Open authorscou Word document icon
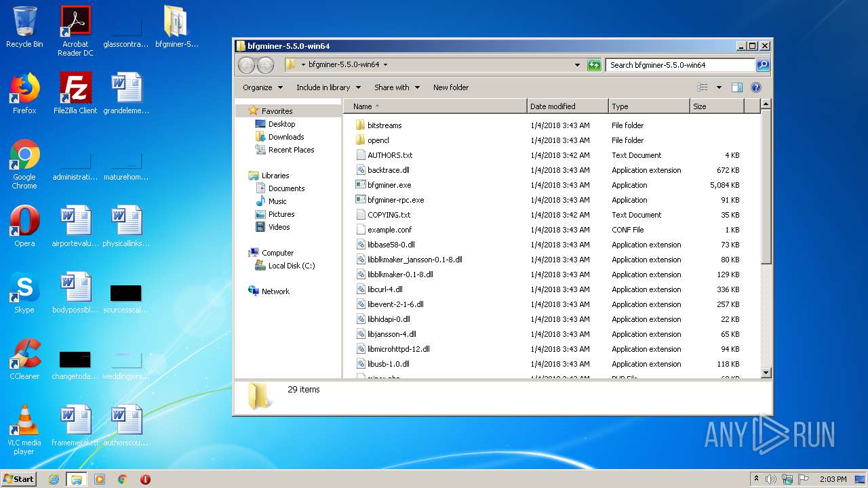This screenshot has width=868, height=488. 126,426
